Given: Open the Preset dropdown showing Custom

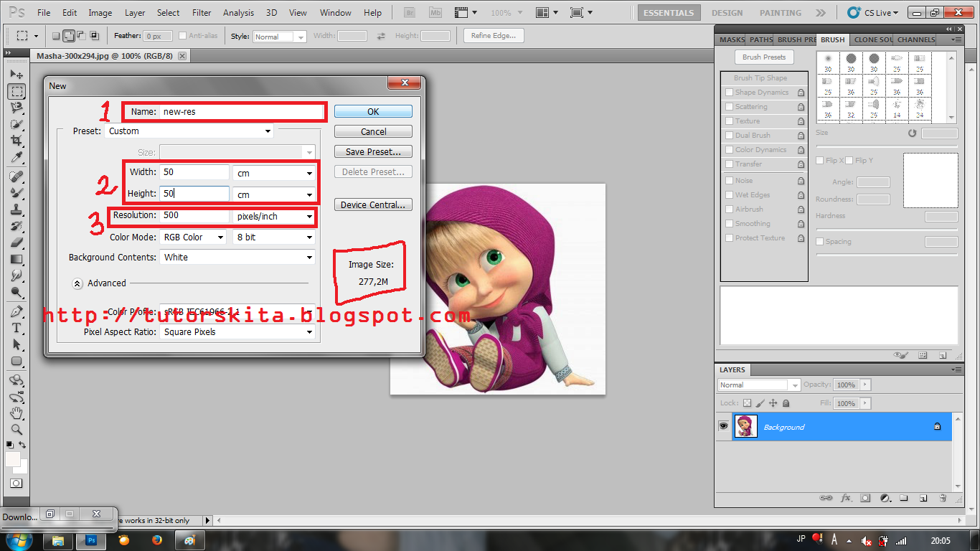Looking at the screenshot, I should click(x=189, y=131).
